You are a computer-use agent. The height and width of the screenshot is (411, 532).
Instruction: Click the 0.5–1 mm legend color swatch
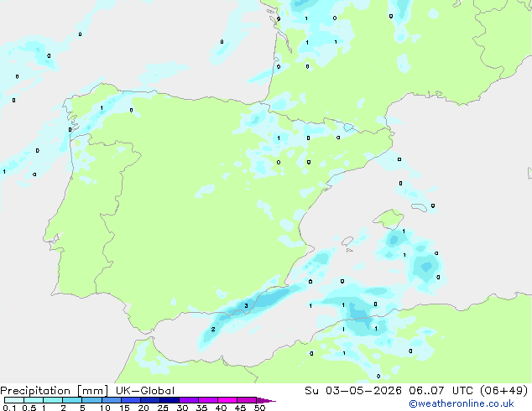point(34,400)
